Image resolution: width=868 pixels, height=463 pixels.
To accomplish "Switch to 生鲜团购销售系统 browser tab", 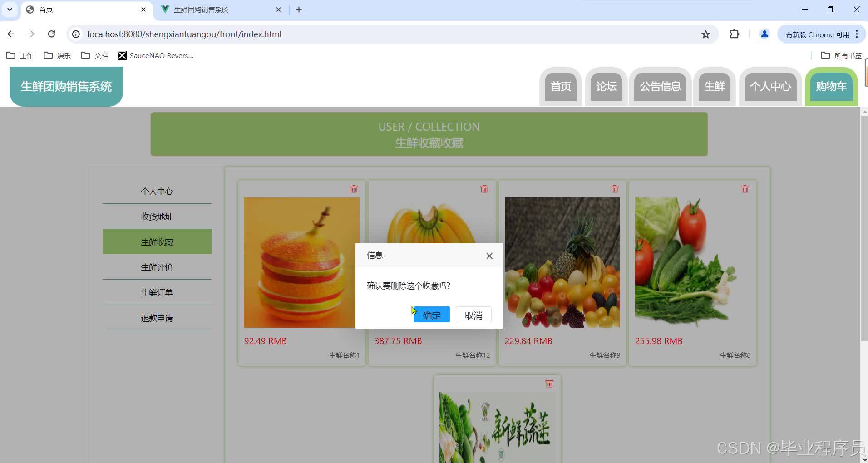I will tap(221, 10).
